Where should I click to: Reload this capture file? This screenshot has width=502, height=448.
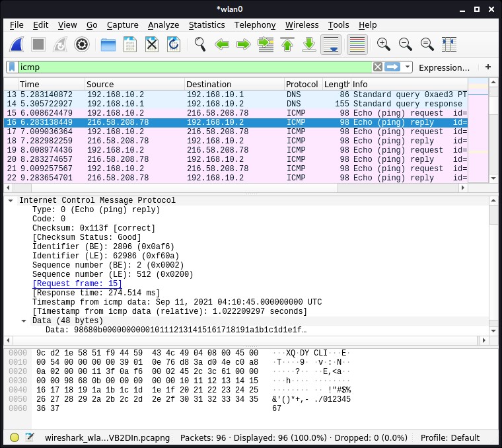174,44
